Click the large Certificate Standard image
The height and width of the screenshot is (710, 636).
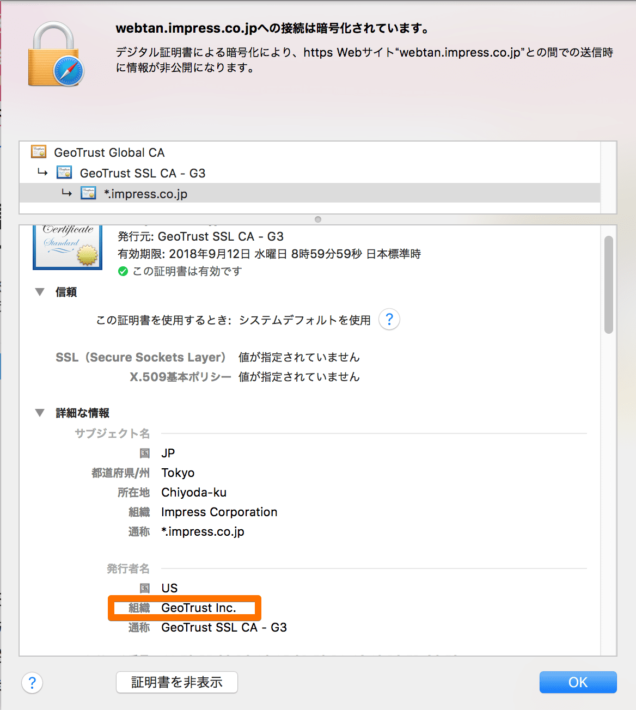pyautogui.click(x=67, y=247)
